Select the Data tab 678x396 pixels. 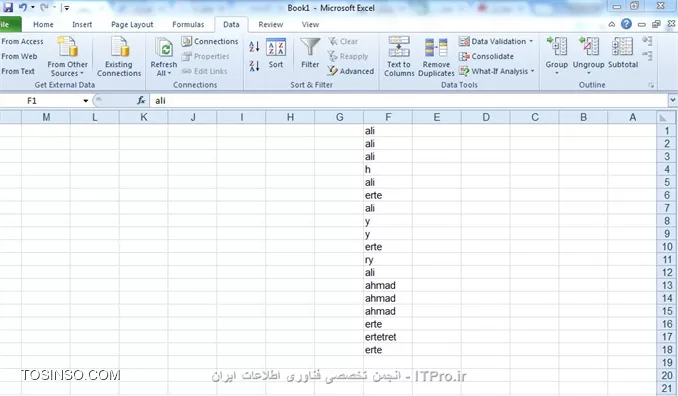coord(231,25)
